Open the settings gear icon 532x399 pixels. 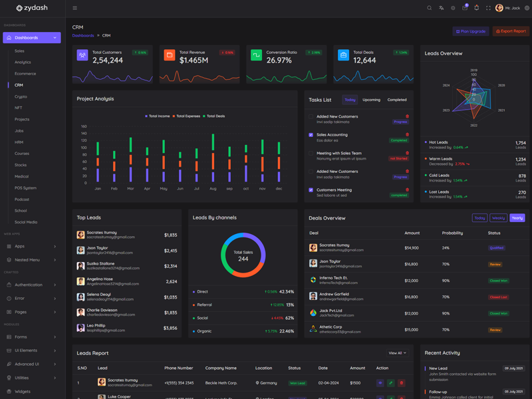(x=527, y=8)
